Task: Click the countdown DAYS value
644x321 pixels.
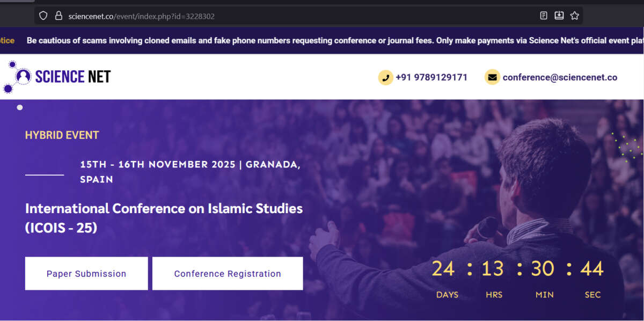Action: click(x=443, y=268)
